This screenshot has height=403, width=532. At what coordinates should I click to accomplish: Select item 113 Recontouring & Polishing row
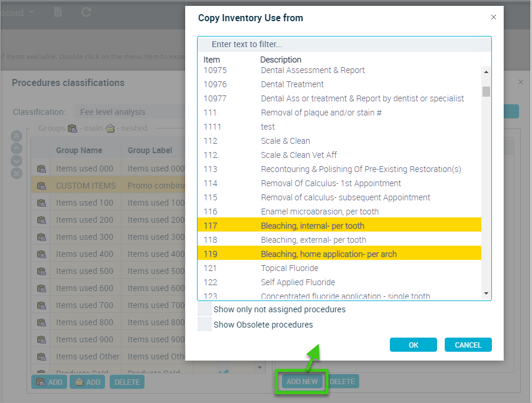339,169
